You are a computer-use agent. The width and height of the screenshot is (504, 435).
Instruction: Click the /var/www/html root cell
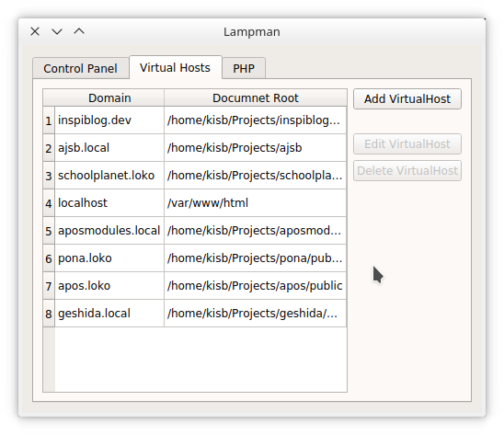255,203
